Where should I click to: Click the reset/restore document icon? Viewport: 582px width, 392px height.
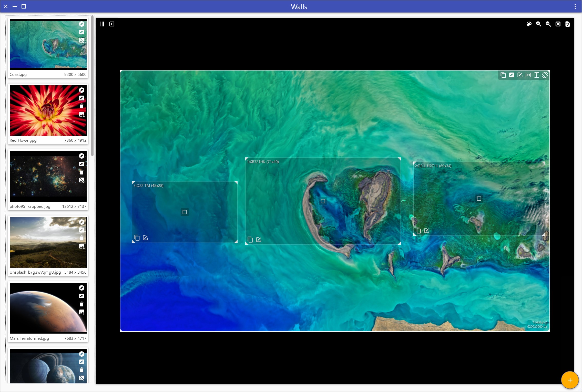[567, 24]
